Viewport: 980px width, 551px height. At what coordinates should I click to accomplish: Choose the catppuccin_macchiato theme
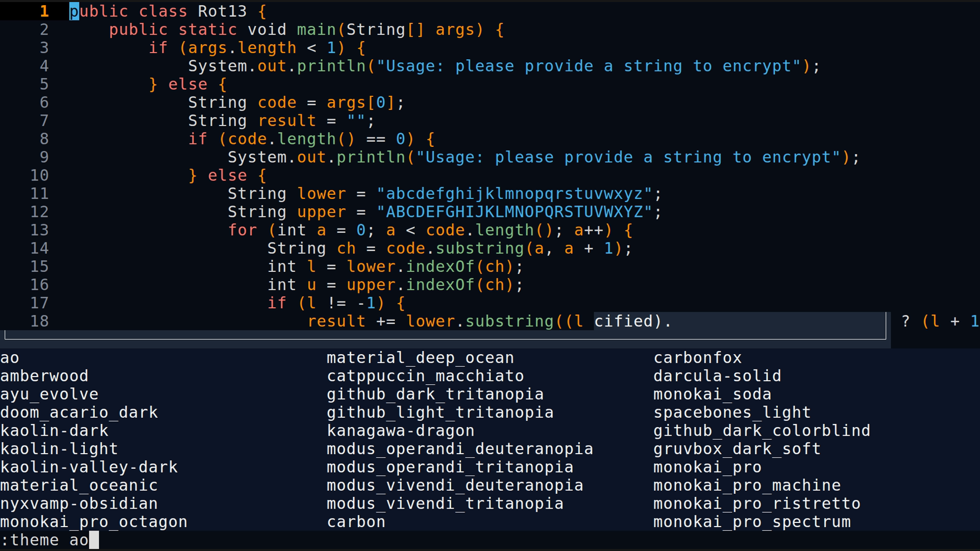pos(425,375)
